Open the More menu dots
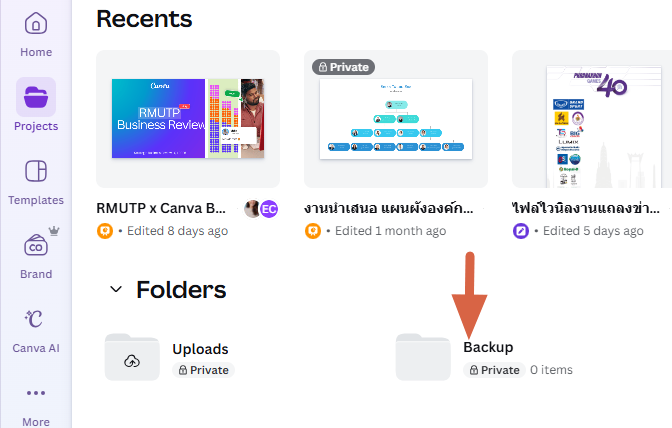Image resolution: width=672 pixels, height=428 pixels. coord(36,393)
